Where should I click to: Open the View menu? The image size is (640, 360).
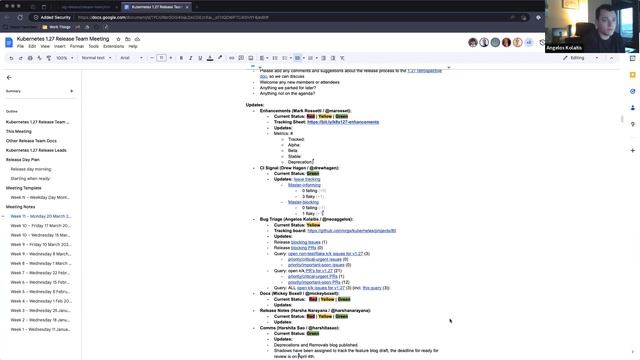45,47
